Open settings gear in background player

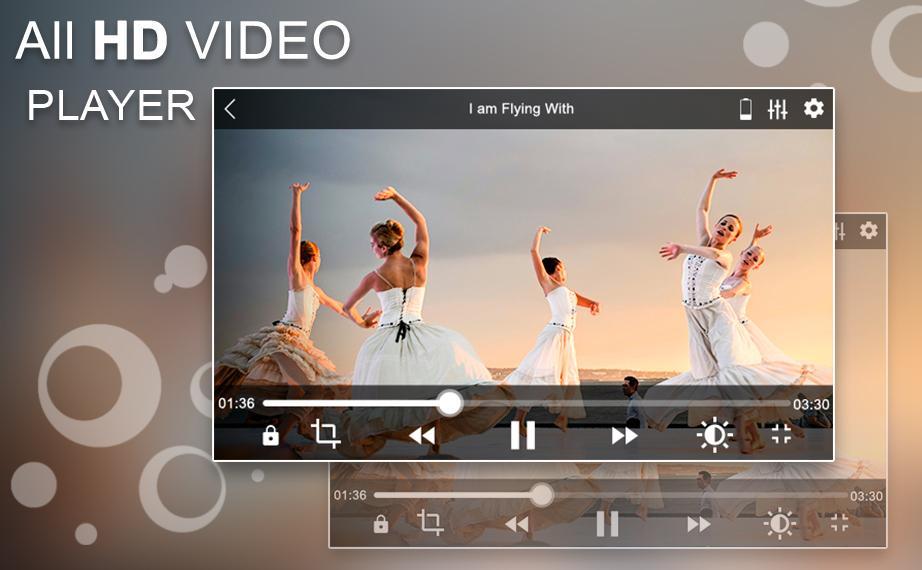point(868,230)
